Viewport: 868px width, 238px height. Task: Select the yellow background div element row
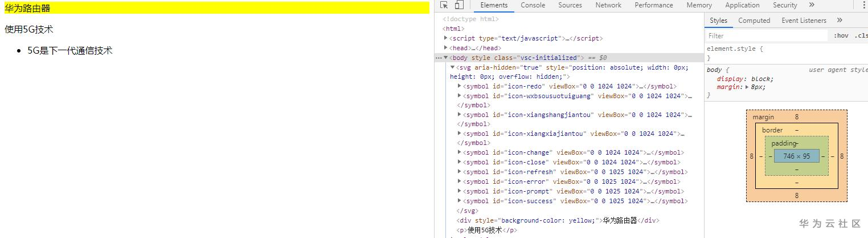click(558, 220)
